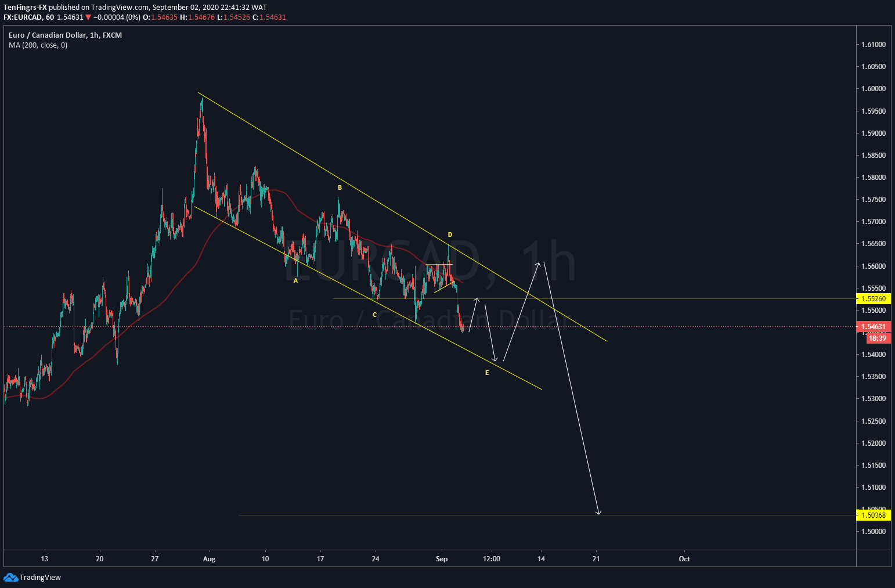Viewport: 895px width, 588px height.
Task: Click date 24 on time axis
Action: pyautogui.click(x=376, y=559)
